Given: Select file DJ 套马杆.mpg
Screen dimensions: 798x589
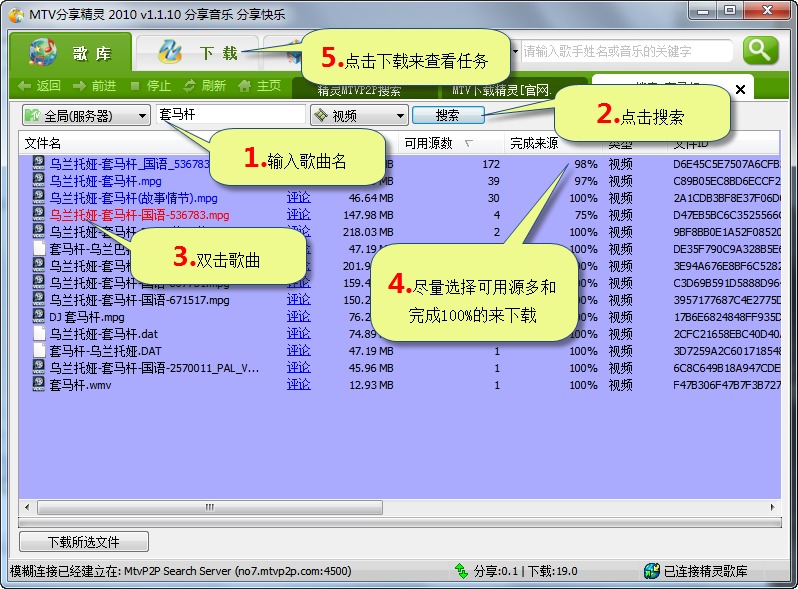Looking at the screenshot, I should pyautogui.click(x=87, y=317).
